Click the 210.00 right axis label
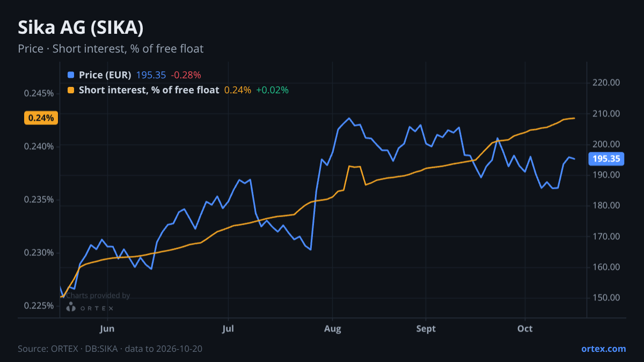Viewport: 644px width, 362px height. [x=607, y=114]
